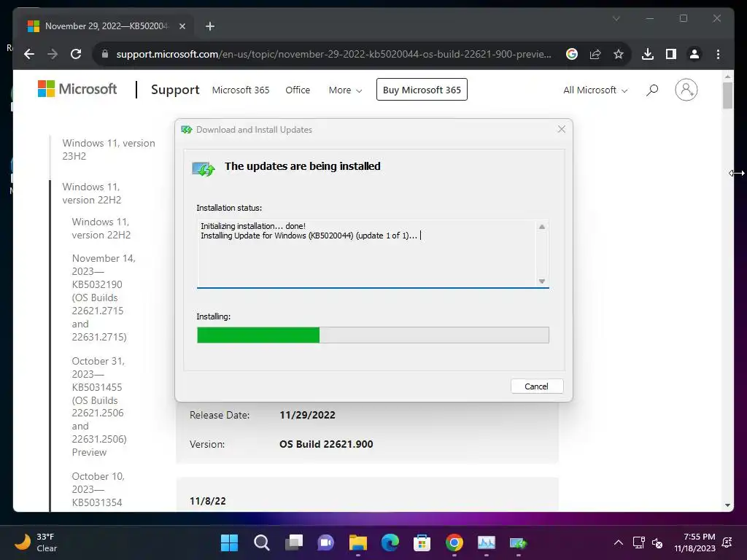Open File Explorer from taskbar
Screen dimensions: 747x560
357,542
